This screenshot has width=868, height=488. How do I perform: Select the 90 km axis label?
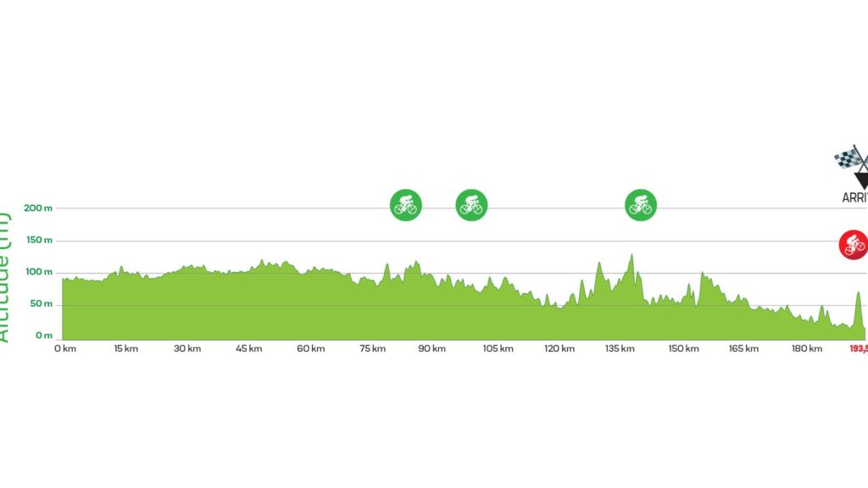[x=435, y=348]
